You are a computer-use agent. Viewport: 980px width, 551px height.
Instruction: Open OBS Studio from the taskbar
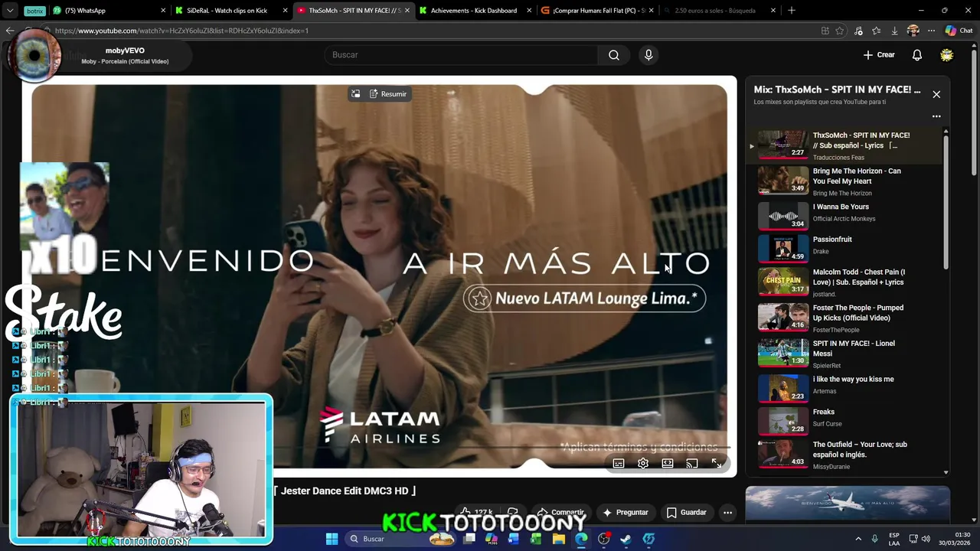pos(604,539)
